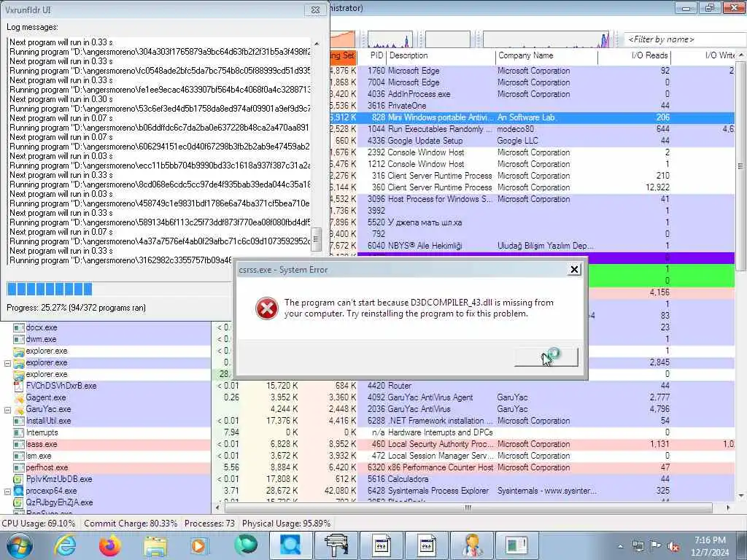Click the PDF-style icon of FVChDSVhDxrB.exe
The image size is (747, 560).
pos(18,386)
